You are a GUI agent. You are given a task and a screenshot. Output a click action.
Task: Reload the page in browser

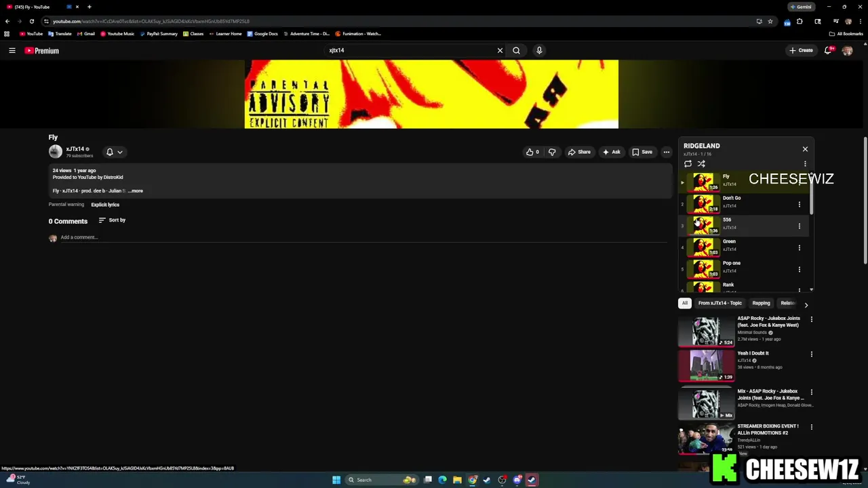31,21
